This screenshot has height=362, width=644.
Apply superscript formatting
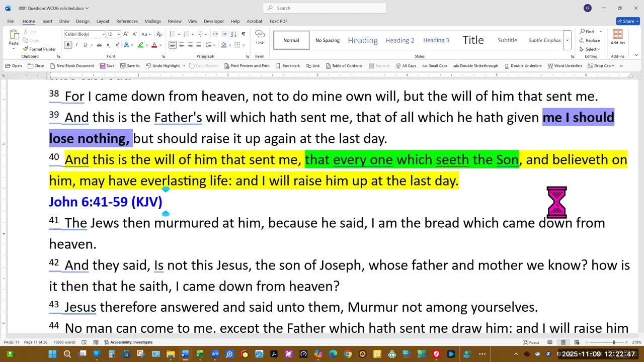click(117, 45)
